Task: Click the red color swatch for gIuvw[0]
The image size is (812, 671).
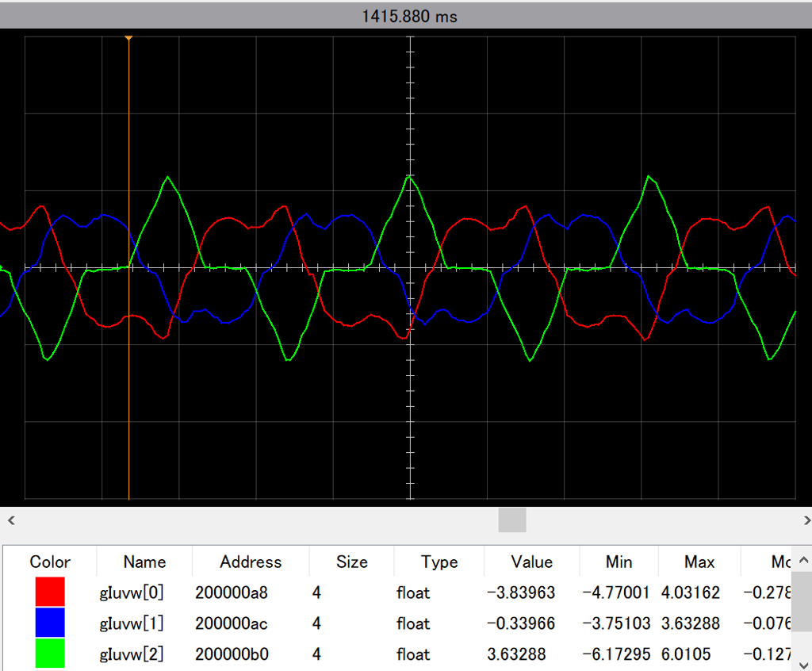Action: click(50, 592)
